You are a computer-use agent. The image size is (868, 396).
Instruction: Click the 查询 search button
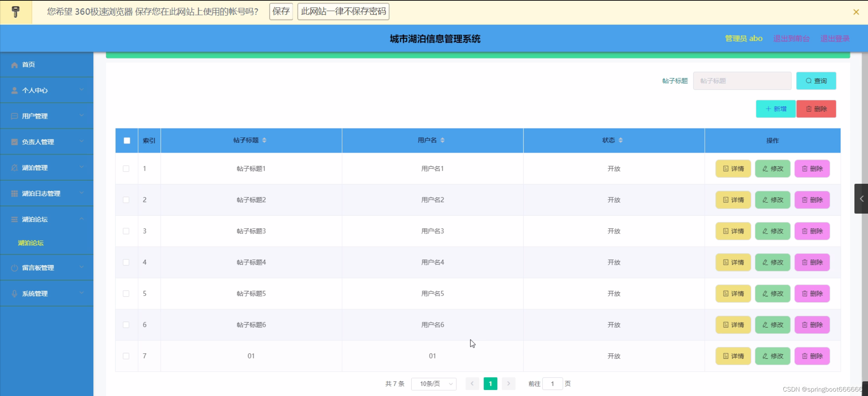point(816,81)
